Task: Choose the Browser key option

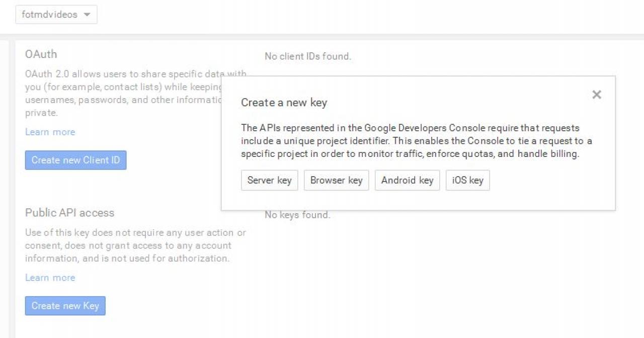Action: (336, 180)
